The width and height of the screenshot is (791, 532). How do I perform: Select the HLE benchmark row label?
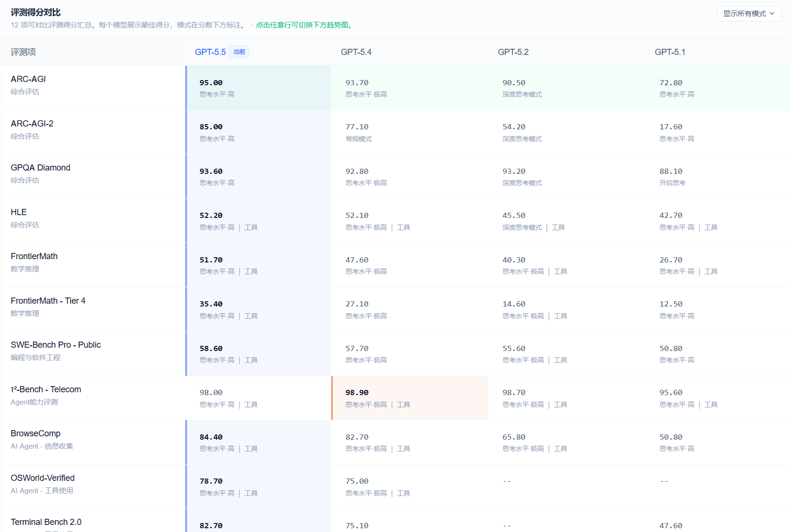(19, 212)
